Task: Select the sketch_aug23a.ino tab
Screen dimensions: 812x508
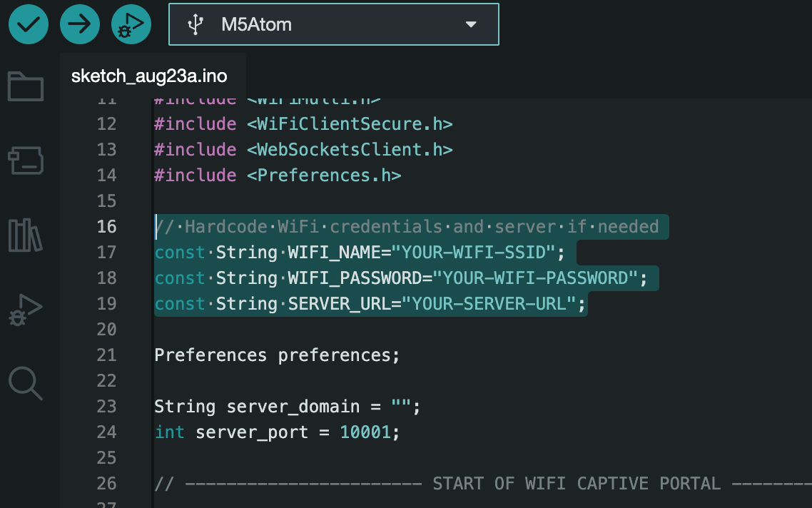Action: [x=149, y=77]
